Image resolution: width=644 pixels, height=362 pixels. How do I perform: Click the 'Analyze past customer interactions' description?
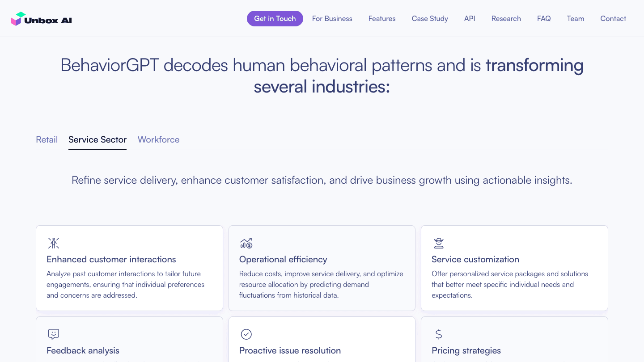126,284
